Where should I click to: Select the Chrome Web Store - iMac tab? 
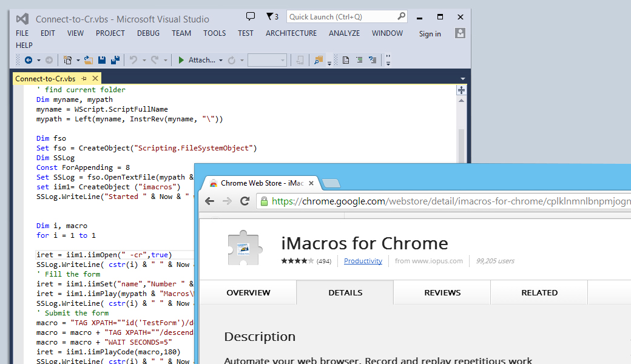tap(262, 183)
